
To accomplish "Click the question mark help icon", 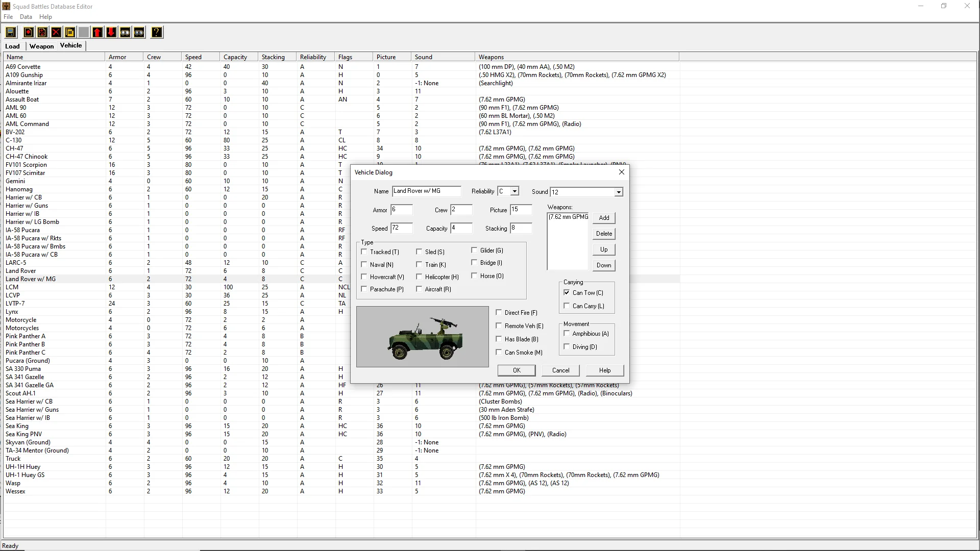I will pos(157,33).
